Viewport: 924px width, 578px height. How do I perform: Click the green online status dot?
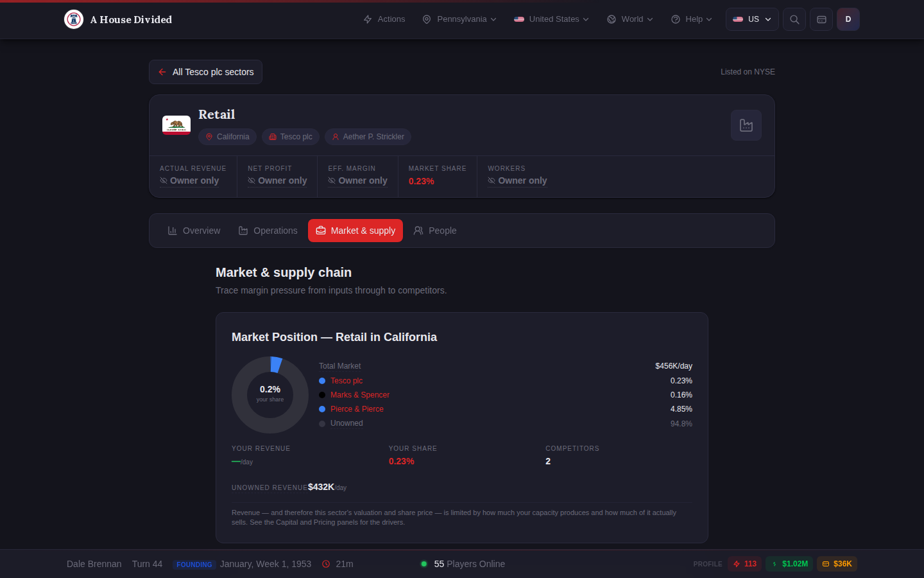pyautogui.click(x=424, y=564)
